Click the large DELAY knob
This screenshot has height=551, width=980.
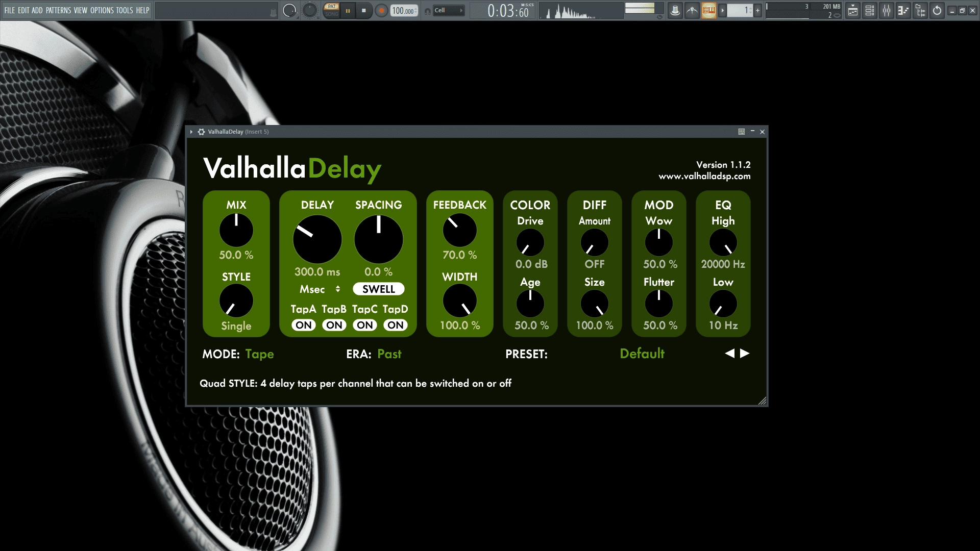click(317, 239)
